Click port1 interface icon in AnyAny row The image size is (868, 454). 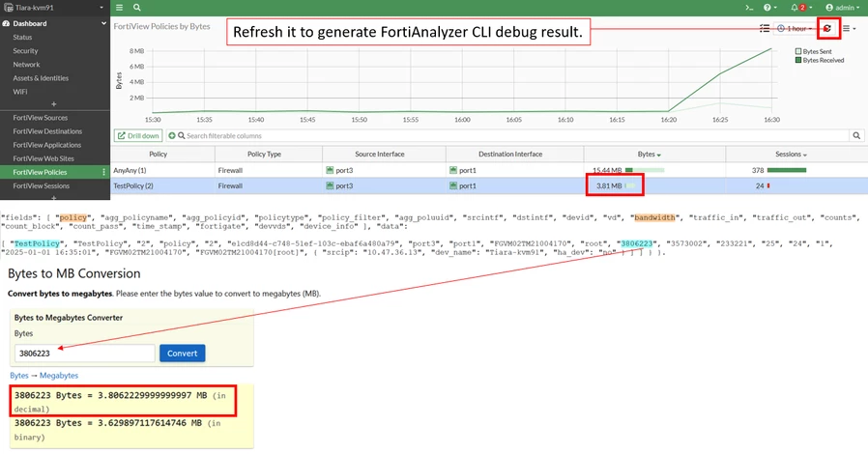point(453,170)
